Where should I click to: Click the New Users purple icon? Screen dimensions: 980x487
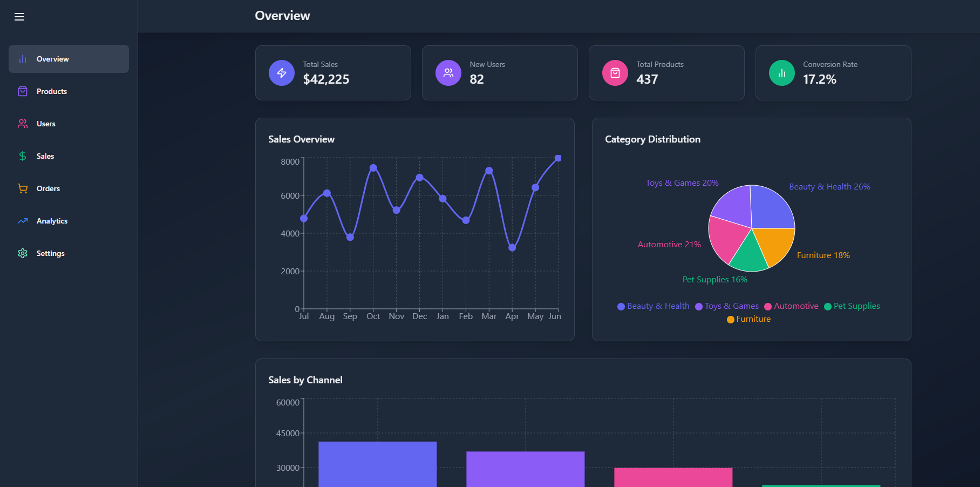pyautogui.click(x=448, y=73)
